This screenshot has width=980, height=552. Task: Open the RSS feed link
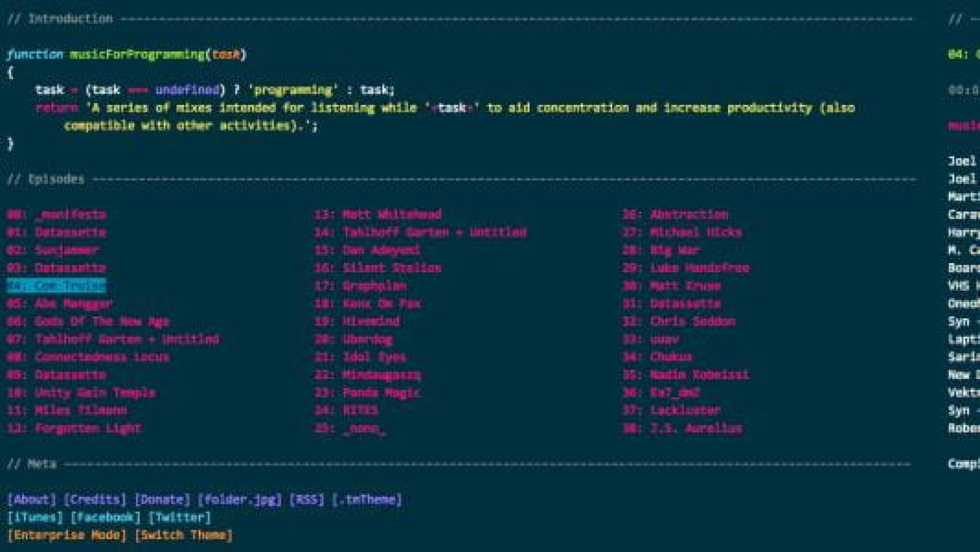pos(307,500)
